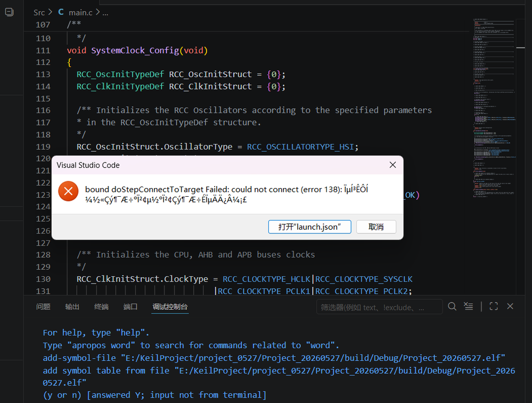Open the 端口 panel tab

130,307
